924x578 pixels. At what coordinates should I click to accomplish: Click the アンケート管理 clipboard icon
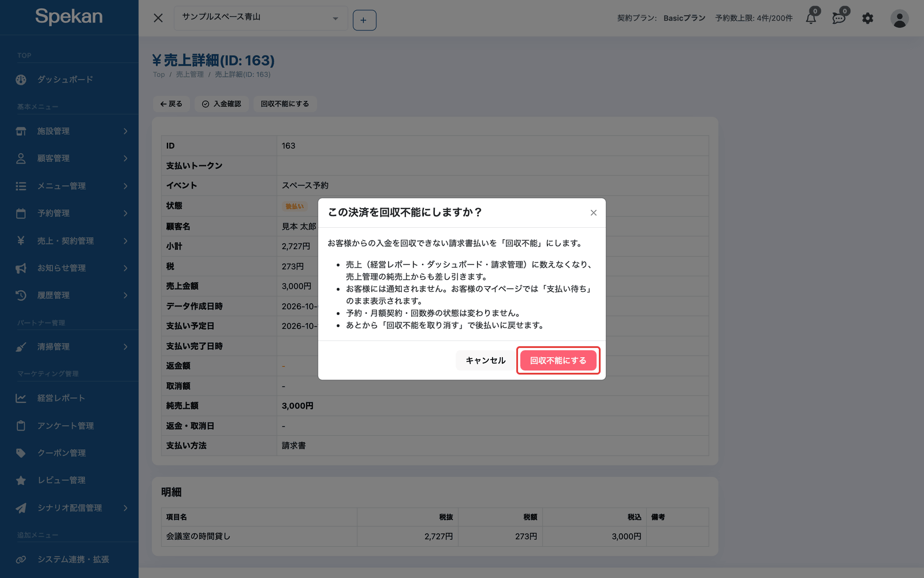(x=21, y=426)
